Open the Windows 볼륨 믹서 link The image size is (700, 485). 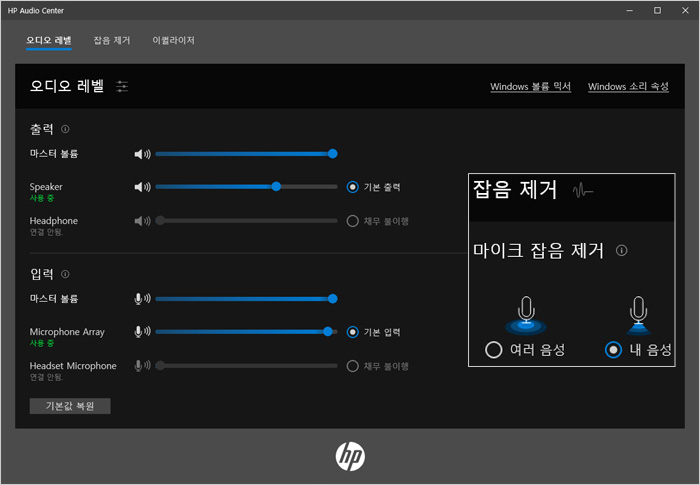click(530, 86)
